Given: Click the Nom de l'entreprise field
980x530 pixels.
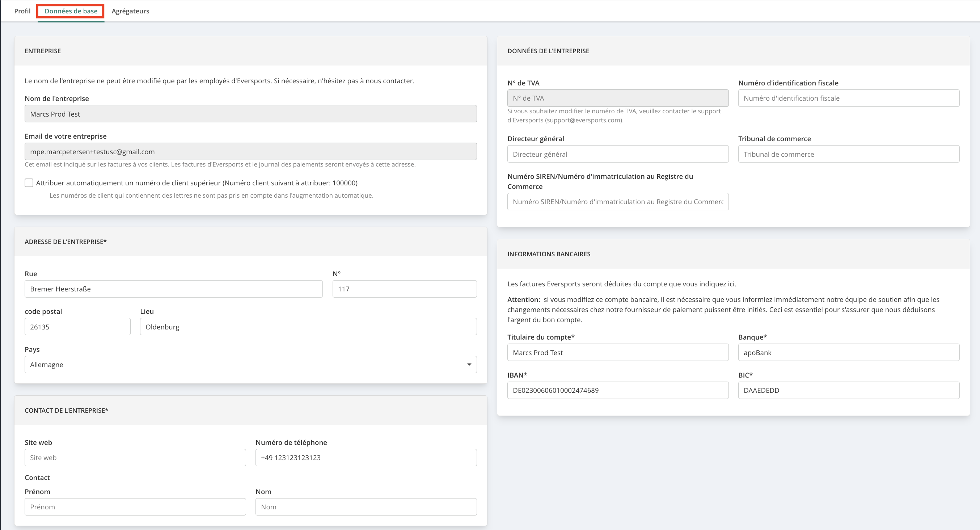Looking at the screenshot, I should [x=250, y=114].
